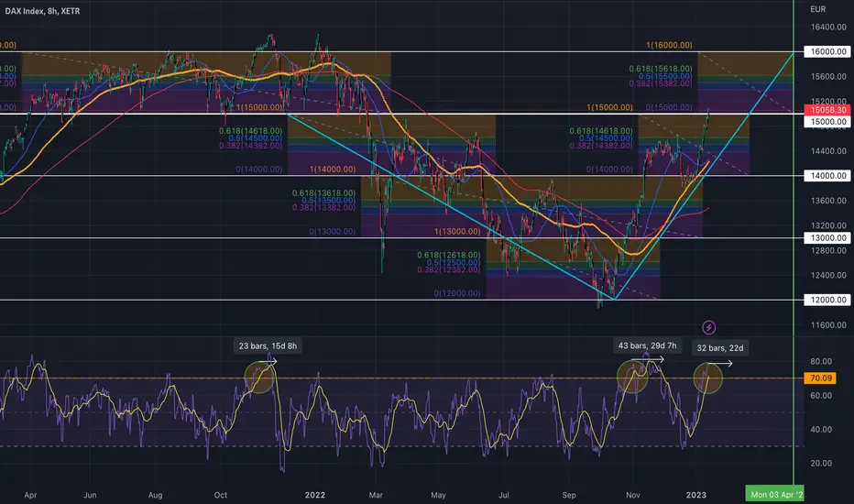Click the 20.00 value on RSI scale
Screen dimensions: 854x504
821,463
